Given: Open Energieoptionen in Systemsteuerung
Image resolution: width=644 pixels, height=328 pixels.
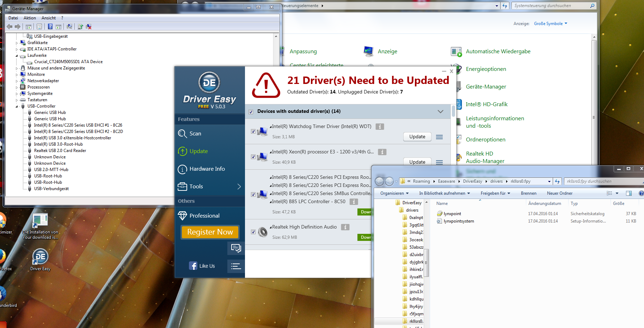Looking at the screenshot, I should coord(486,69).
